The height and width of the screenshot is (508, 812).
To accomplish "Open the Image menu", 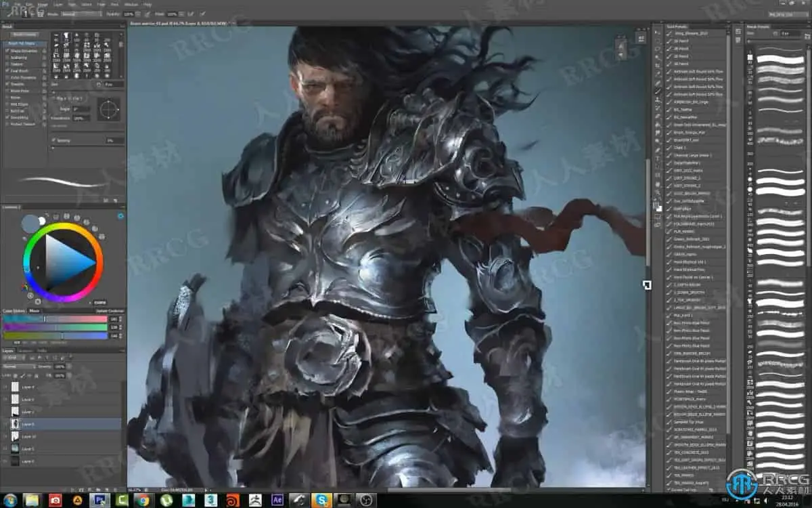I will [x=43, y=4].
